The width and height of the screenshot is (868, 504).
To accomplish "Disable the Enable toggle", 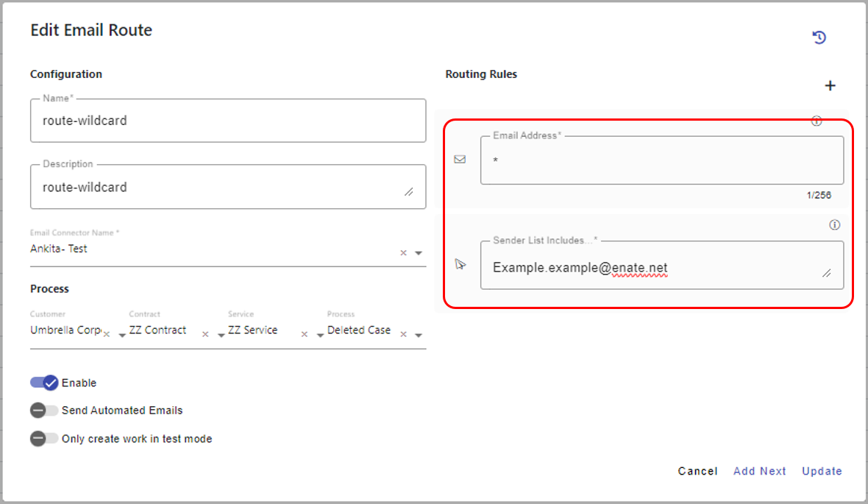I will point(44,383).
